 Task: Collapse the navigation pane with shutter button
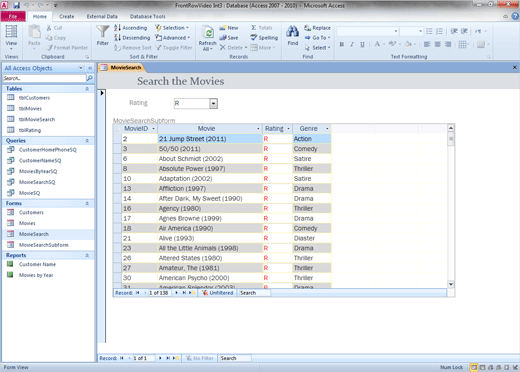pyautogui.click(x=90, y=68)
